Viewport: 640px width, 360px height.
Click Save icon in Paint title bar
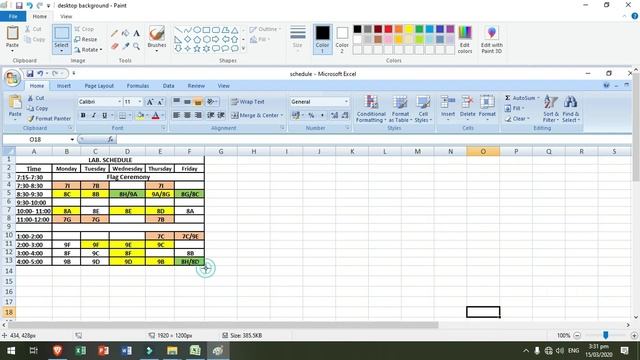coord(19,6)
